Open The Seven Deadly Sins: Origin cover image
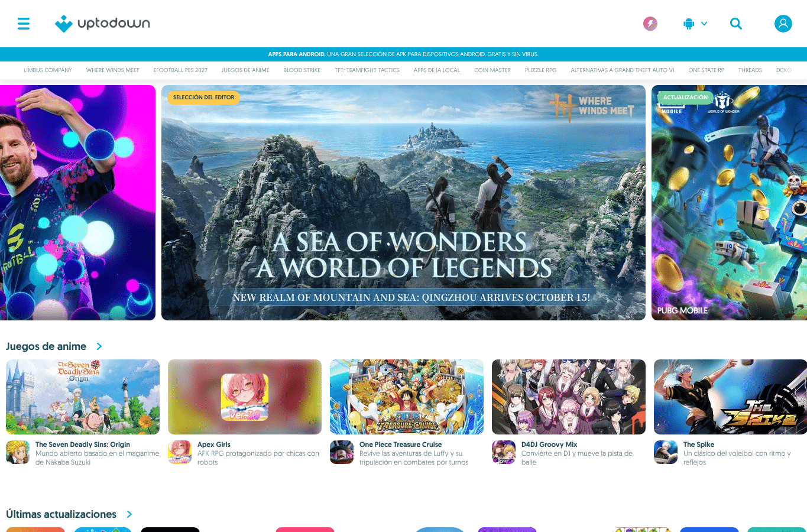This screenshot has height=532, width=807. pos(83,397)
